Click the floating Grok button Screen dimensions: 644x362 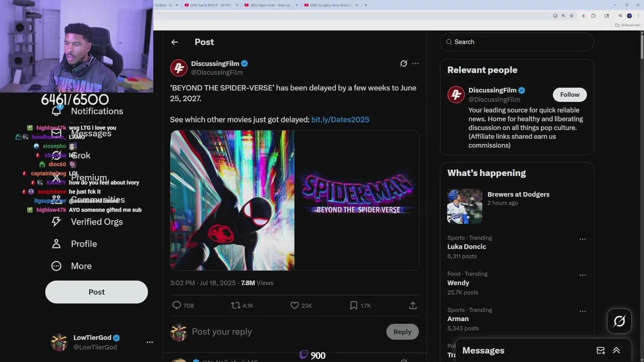pyautogui.click(x=619, y=321)
